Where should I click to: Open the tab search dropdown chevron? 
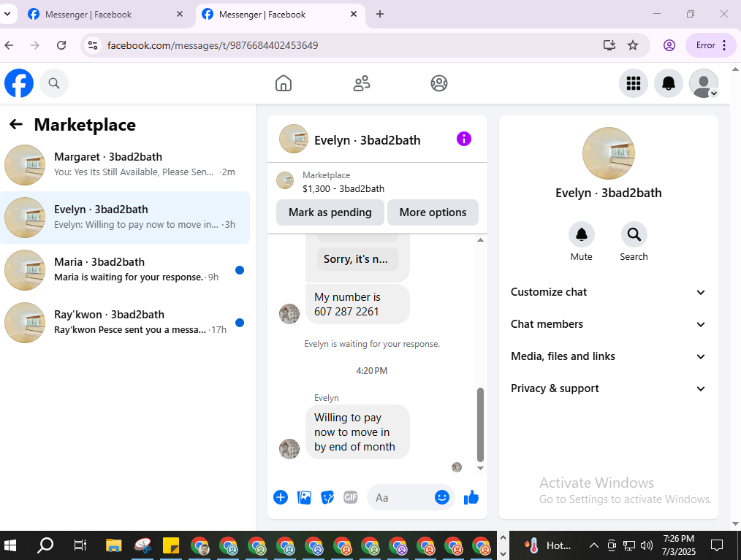point(7,14)
